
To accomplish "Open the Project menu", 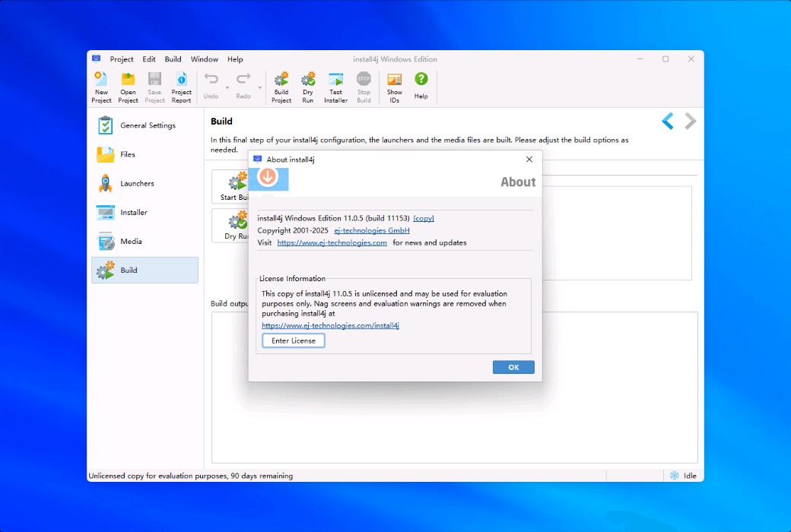I will click(122, 59).
